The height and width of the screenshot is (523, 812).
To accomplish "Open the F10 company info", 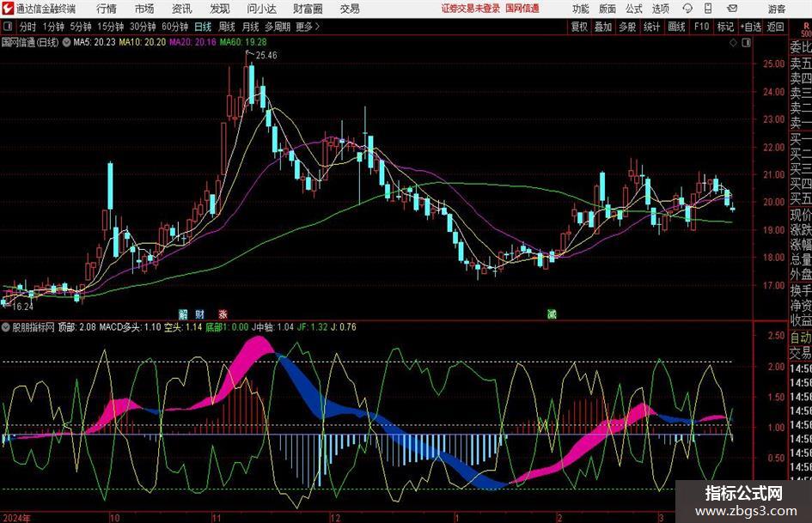I will point(702,27).
